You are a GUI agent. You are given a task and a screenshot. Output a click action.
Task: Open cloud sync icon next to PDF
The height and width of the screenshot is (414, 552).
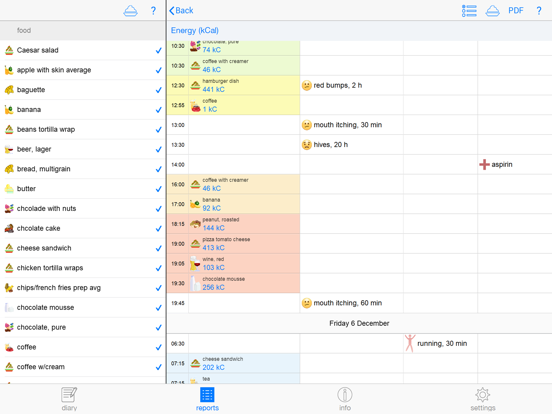[492, 11]
